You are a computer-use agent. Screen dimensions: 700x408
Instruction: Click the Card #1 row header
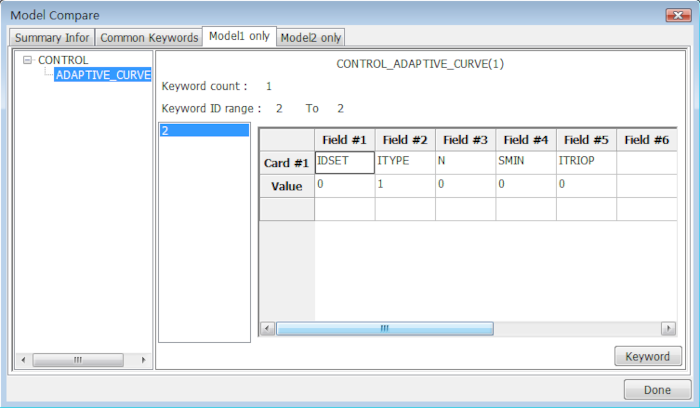287,163
